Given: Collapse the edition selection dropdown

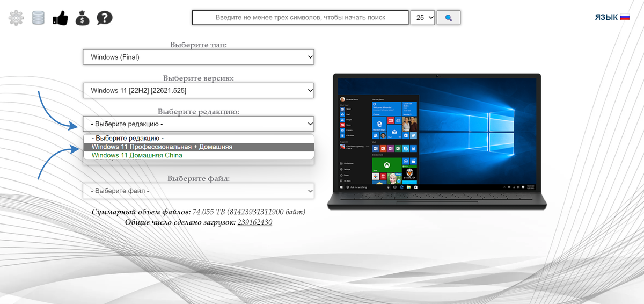Looking at the screenshot, I should click(x=199, y=124).
